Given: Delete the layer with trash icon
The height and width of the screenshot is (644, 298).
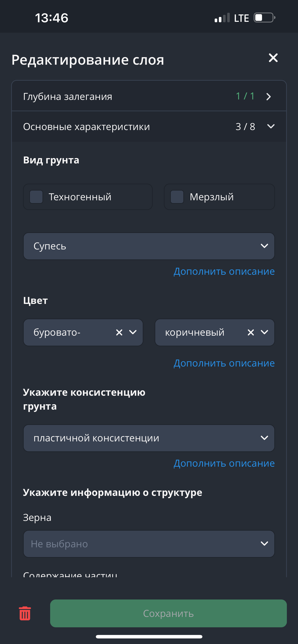Looking at the screenshot, I should (x=25, y=613).
